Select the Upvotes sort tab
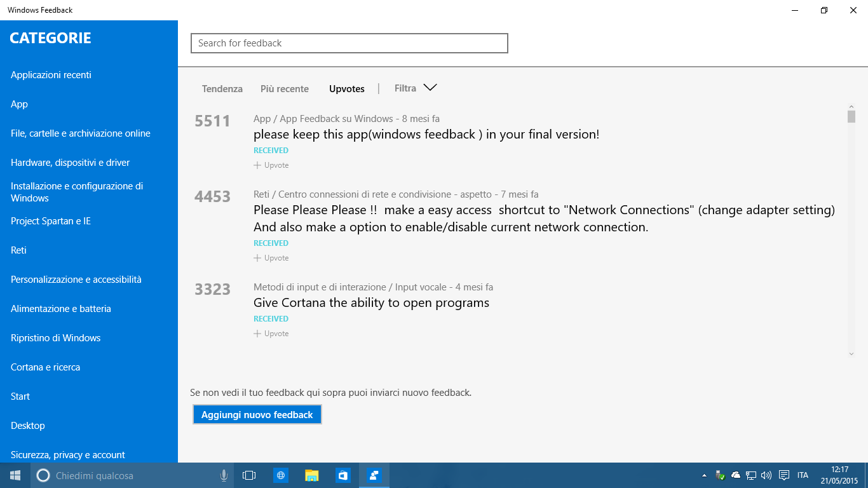This screenshot has height=488, width=868. tap(347, 89)
